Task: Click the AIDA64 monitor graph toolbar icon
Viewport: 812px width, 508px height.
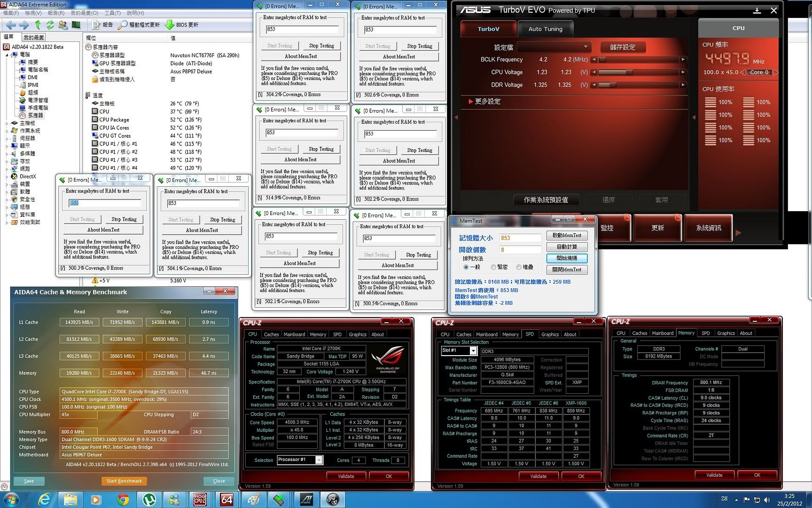Action: pos(76,25)
